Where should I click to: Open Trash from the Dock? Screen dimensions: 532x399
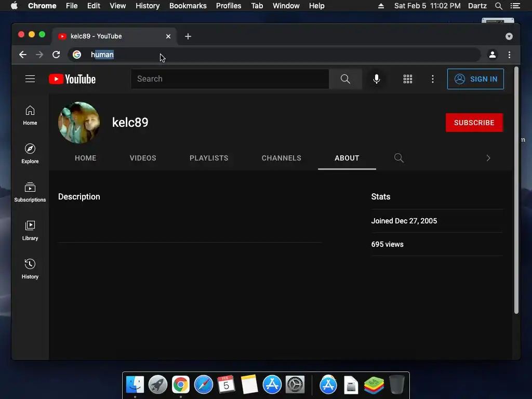[396, 385]
